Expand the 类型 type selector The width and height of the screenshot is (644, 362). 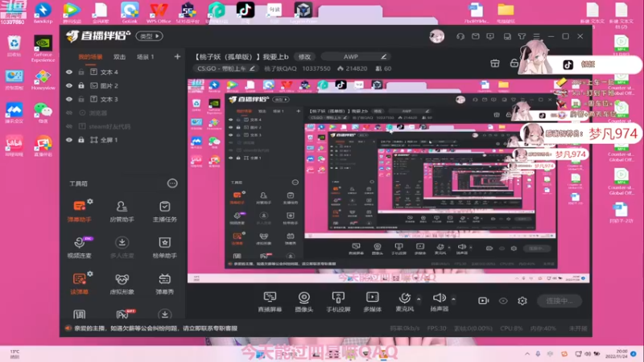(149, 36)
